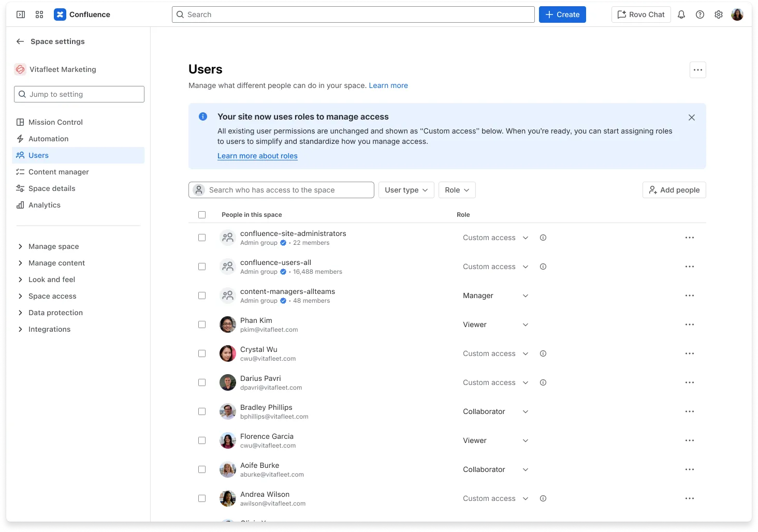This screenshot has height=532, width=758.
Task: Dismiss the roles info banner
Action: [x=692, y=117]
